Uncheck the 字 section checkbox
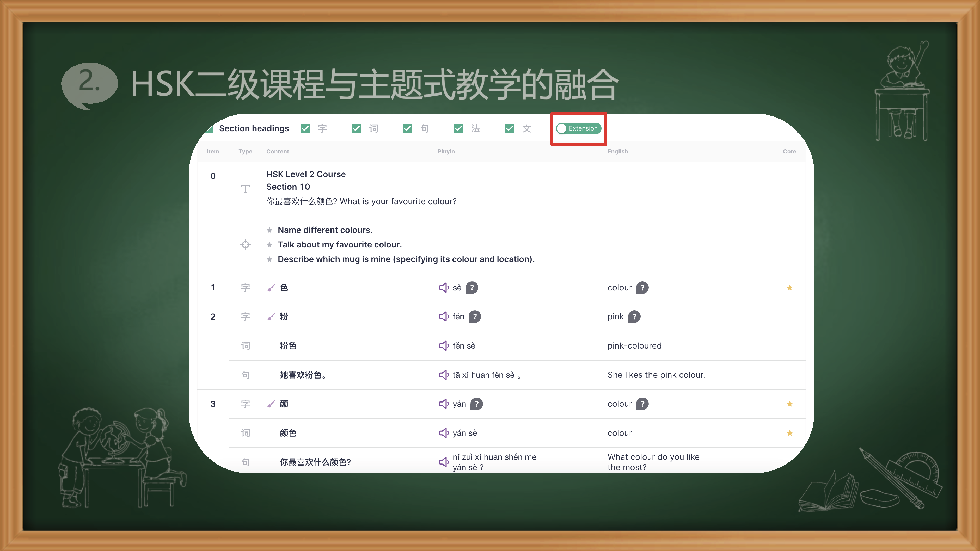Image resolution: width=980 pixels, height=551 pixels. tap(305, 128)
